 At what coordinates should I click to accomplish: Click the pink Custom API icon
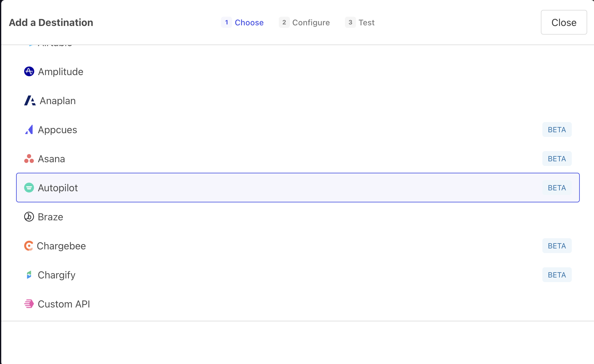[29, 304]
